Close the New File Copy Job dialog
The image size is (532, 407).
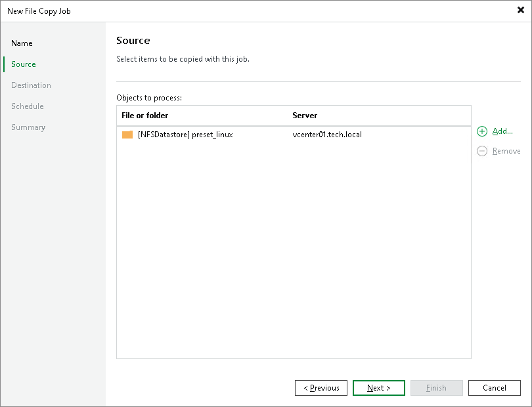520,11
